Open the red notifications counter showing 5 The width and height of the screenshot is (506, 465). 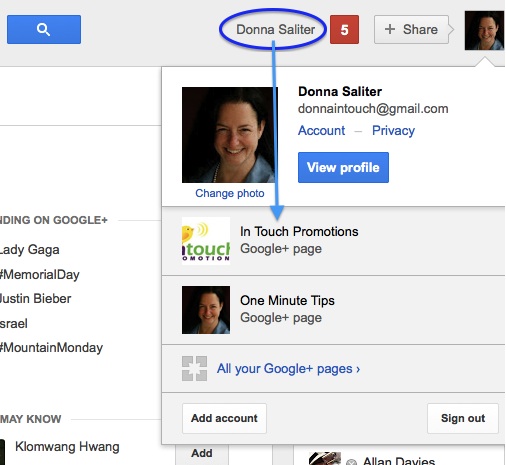point(344,29)
